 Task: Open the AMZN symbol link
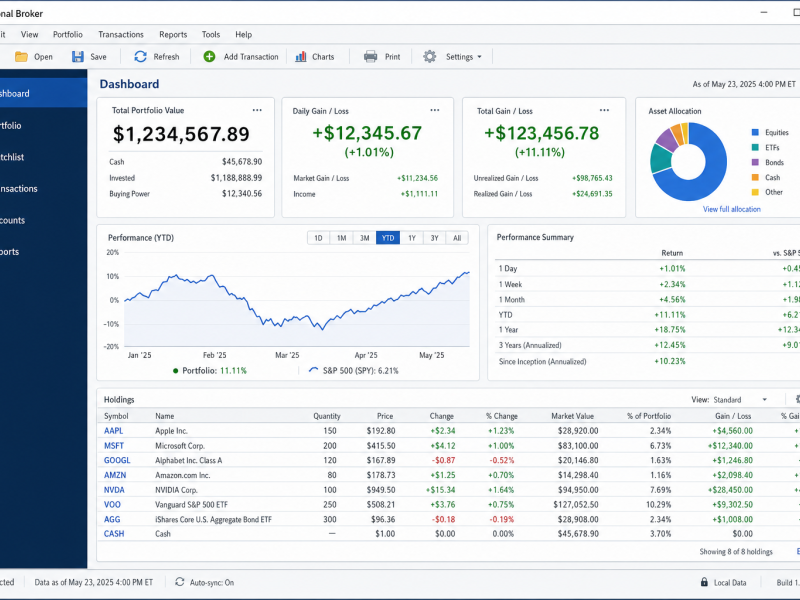point(115,475)
